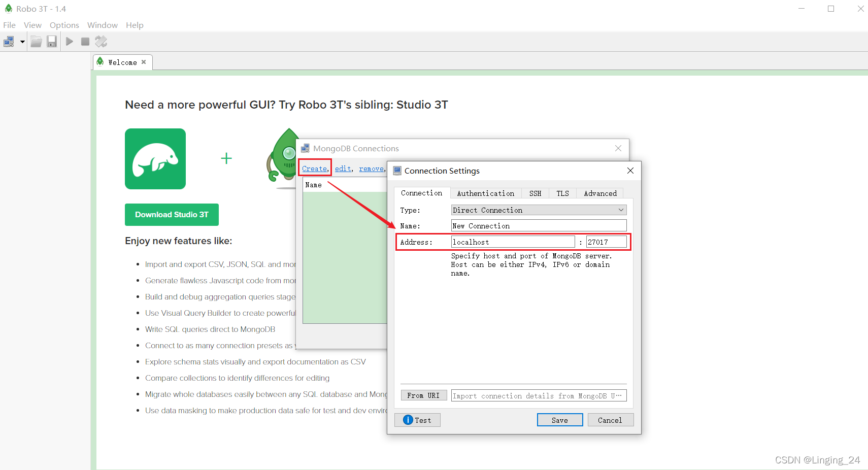Click the MongoDB Connections dialog title icon
868x470 pixels.
(x=305, y=148)
